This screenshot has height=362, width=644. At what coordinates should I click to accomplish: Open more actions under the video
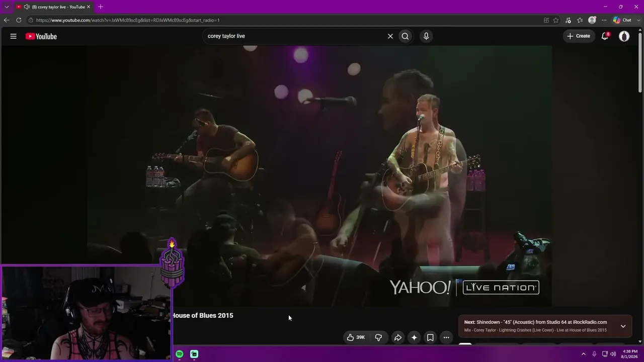pyautogui.click(x=446, y=337)
